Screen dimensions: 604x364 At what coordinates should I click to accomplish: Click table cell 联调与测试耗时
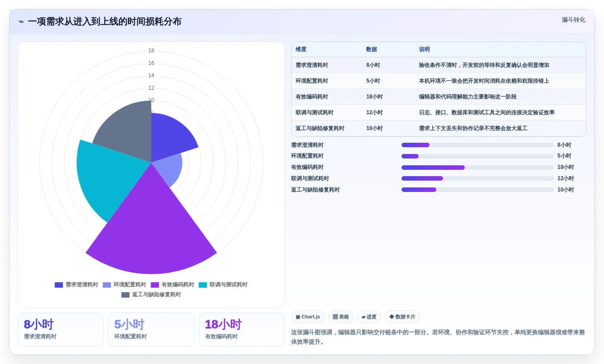pos(315,113)
